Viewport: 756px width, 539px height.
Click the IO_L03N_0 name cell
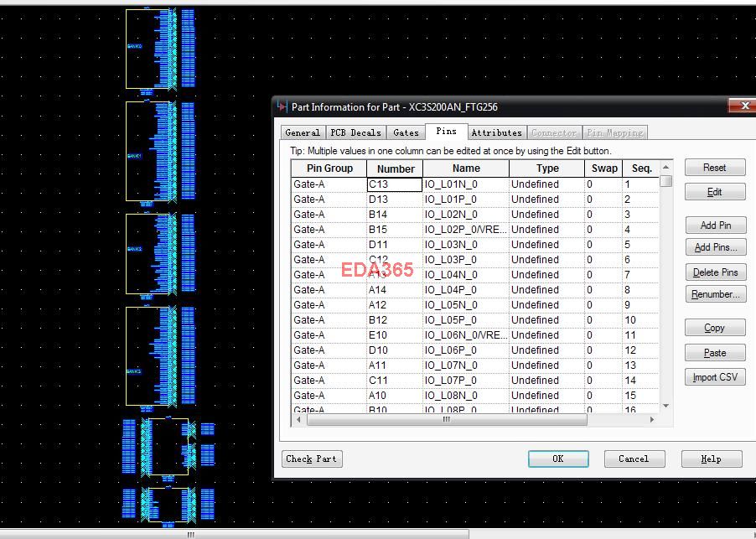click(x=466, y=245)
